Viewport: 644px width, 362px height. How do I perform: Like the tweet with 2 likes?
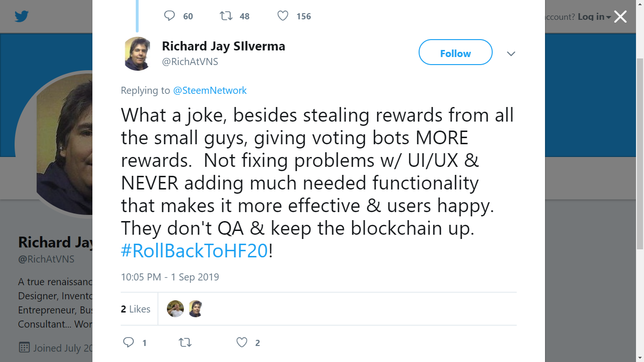[242, 343]
